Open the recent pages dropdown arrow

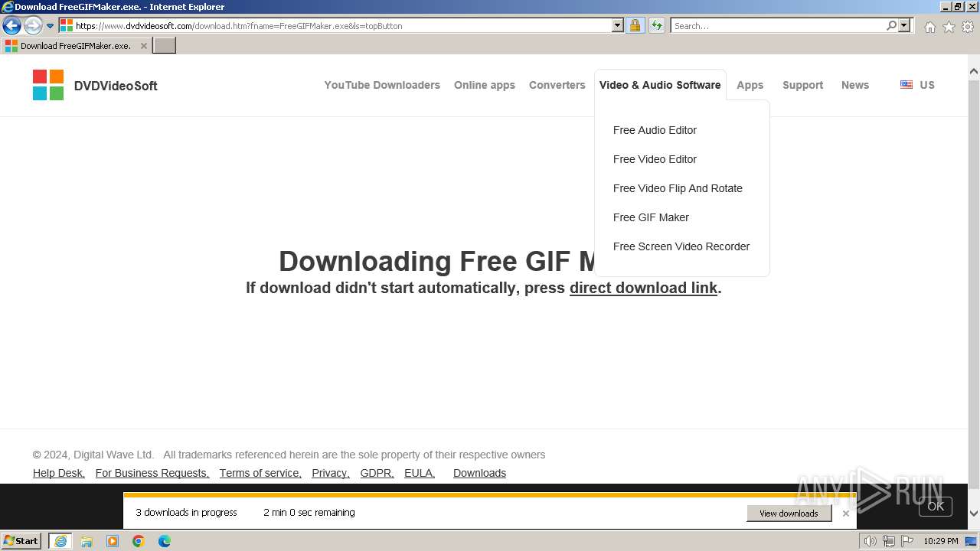pyautogui.click(x=51, y=26)
